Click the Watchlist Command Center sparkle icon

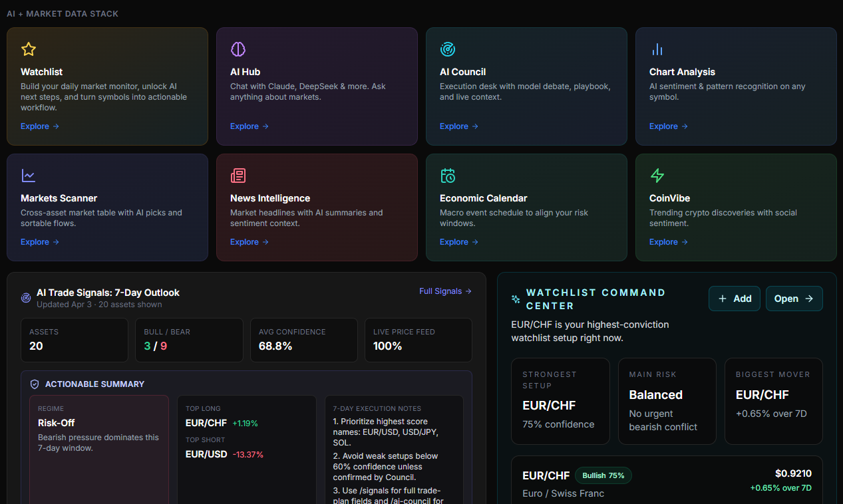[516, 299]
